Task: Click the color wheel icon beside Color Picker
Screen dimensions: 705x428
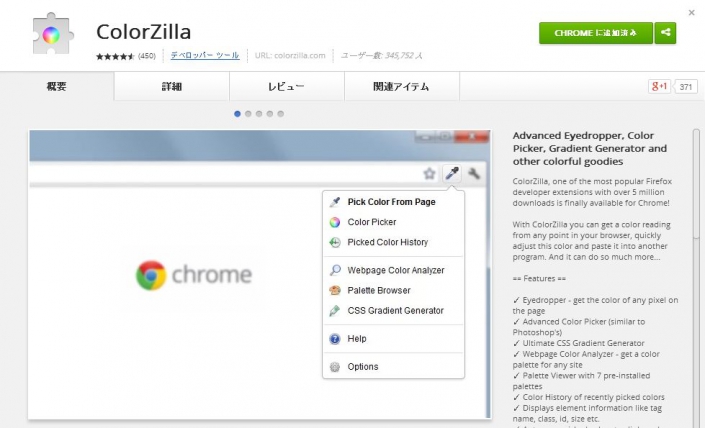Action: (x=335, y=222)
